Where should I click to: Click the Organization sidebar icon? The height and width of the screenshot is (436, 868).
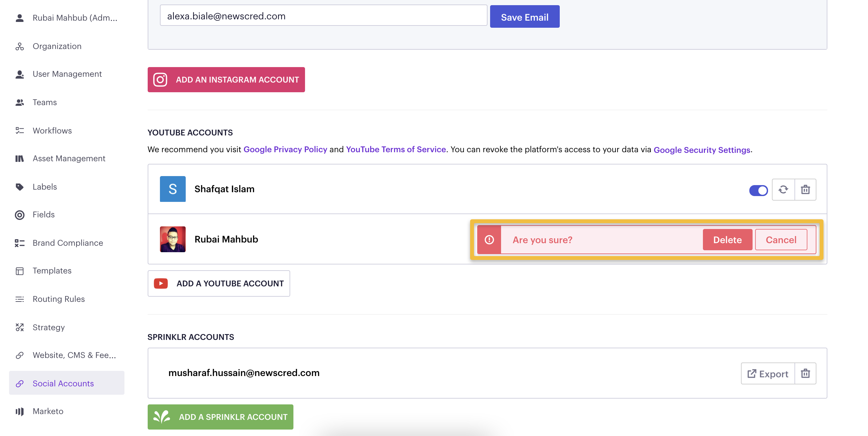[20, 46]
